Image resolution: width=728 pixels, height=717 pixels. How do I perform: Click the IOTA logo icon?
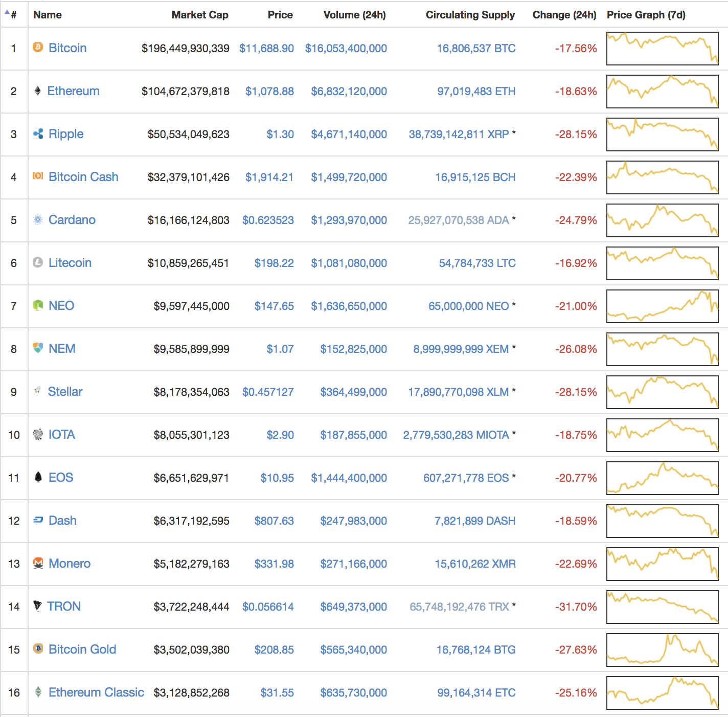pyautogui.click(x=38, y=434)
